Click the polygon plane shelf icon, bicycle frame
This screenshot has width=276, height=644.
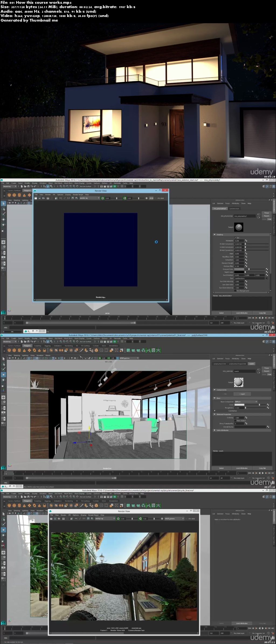click(29, 506)
